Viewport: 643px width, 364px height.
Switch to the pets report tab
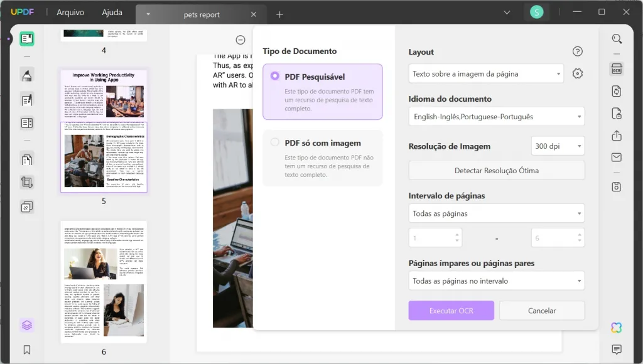click(201, 14)
